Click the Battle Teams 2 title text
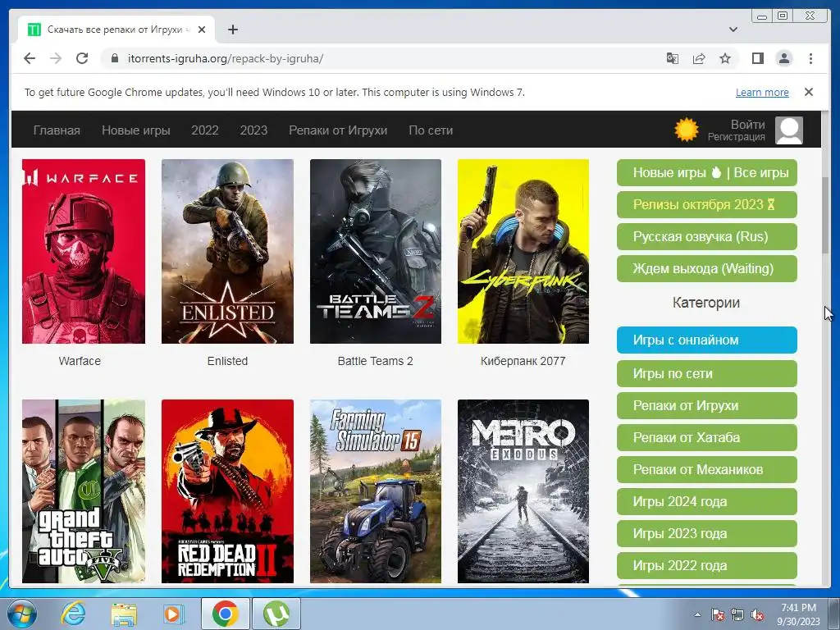This screenshot has width=840, height=630. point(376,361)
